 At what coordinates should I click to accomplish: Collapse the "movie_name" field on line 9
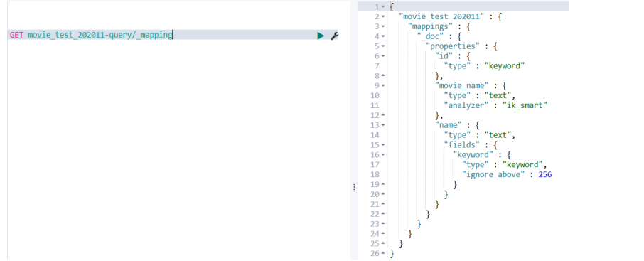click(x=383, y=86)
